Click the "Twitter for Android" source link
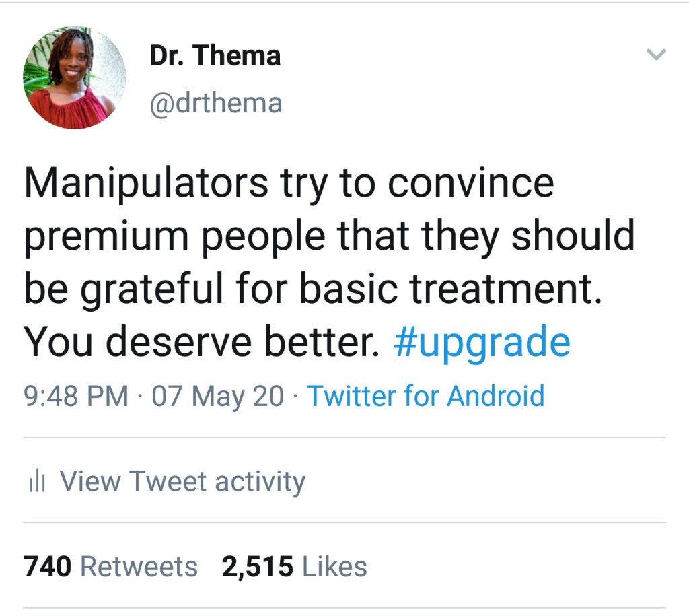This screenshot has width=689, height=616. coord(425,396)
